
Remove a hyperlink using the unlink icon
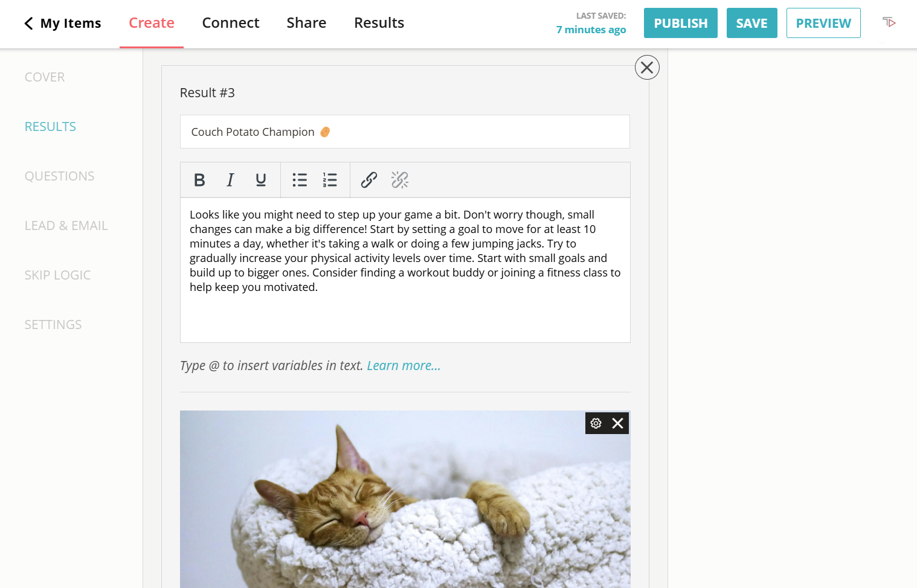(400, 179)
